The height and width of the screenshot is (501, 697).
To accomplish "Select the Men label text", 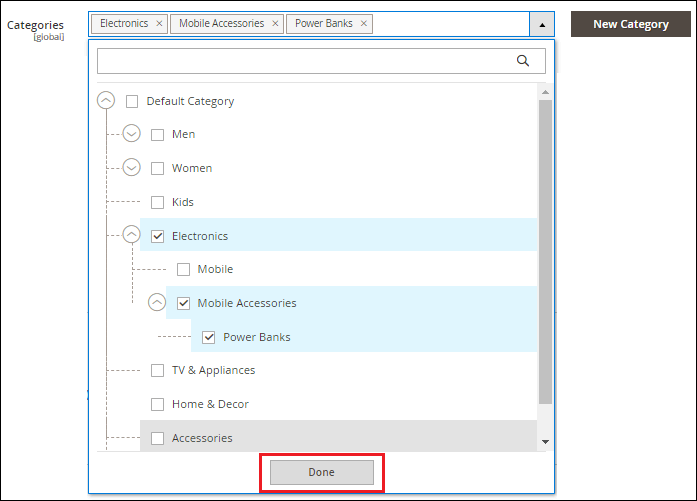I will click(184, 134).
